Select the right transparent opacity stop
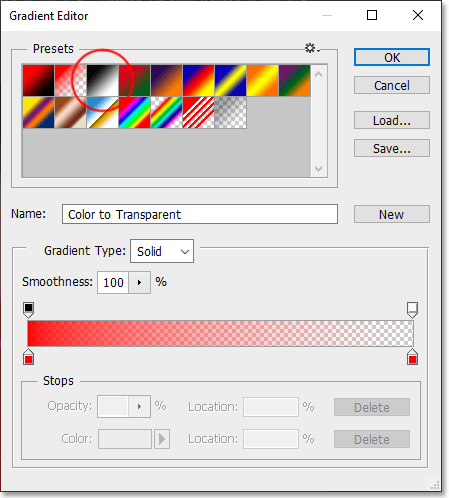Image resolution: width=449 pixels, height=498 pixels. tap(412, 310)
